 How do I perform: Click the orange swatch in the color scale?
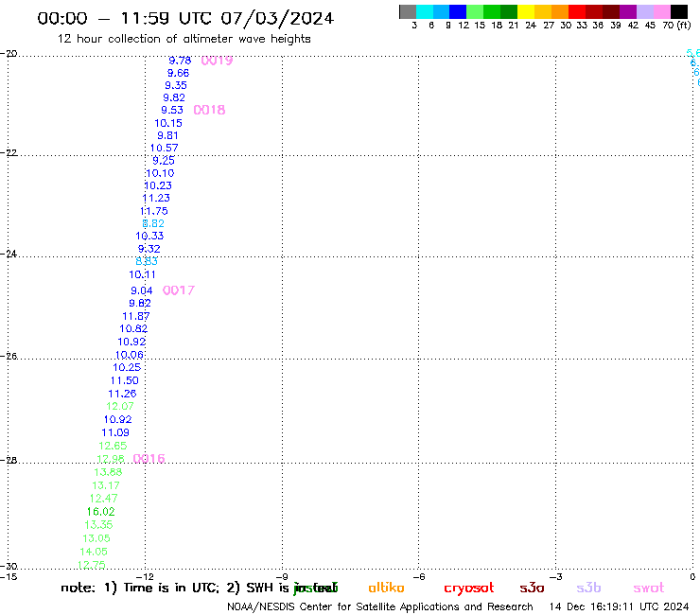pyautogui.click(x=560, y=11)
